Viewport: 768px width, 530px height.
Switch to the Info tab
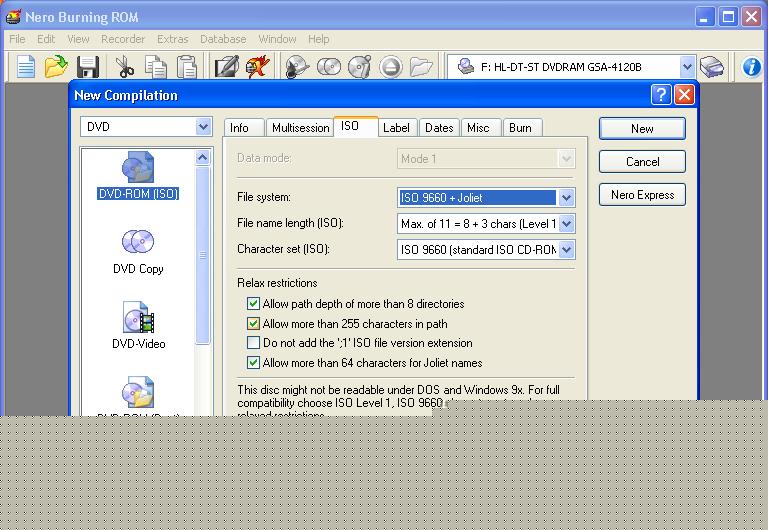244,128
